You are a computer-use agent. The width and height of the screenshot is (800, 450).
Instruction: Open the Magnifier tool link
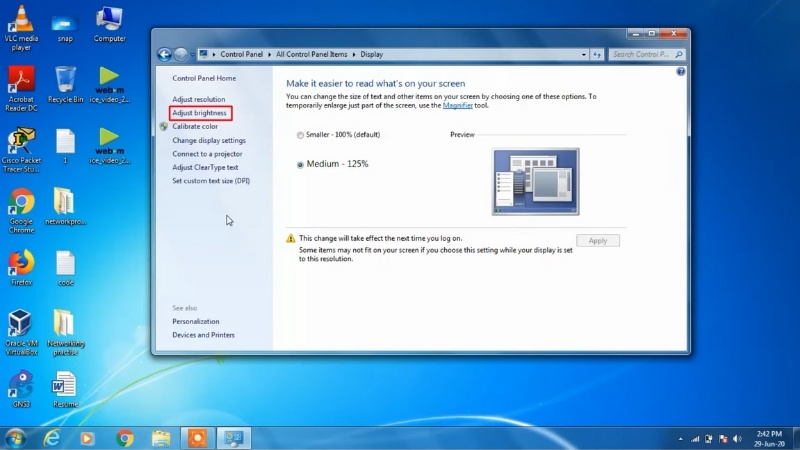(x=458, y=105)
